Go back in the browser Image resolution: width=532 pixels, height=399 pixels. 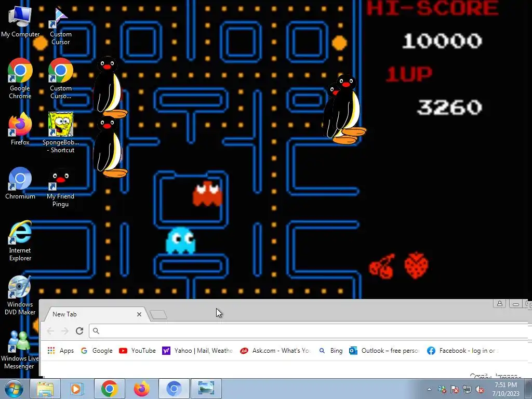(x=50, y=331)
